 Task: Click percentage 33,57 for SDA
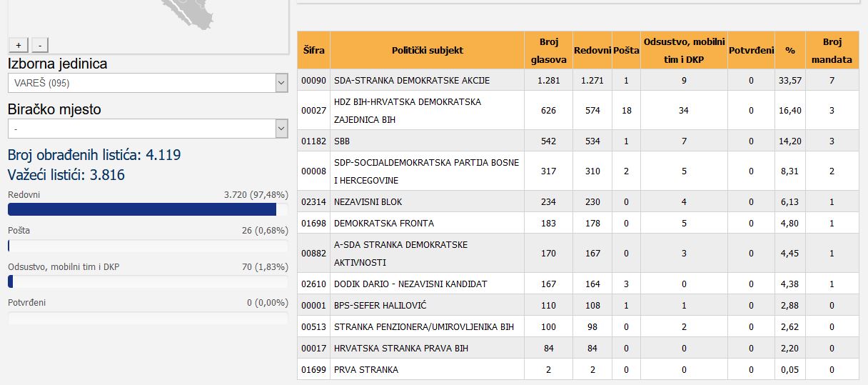tap(790, 81)
